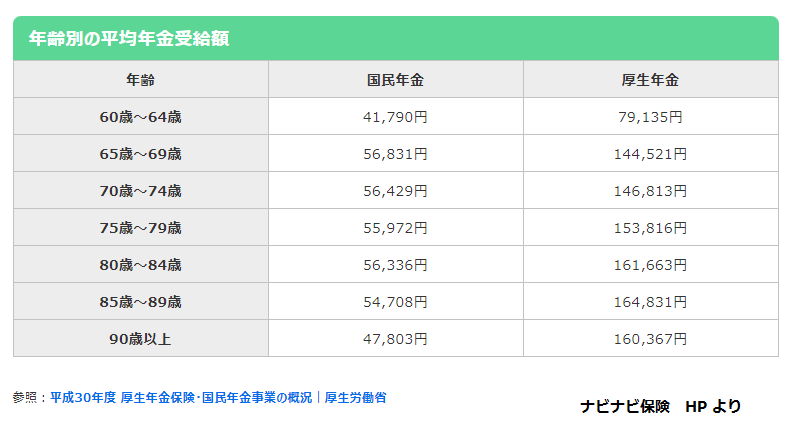Select the 47,803円 cell

396,339
